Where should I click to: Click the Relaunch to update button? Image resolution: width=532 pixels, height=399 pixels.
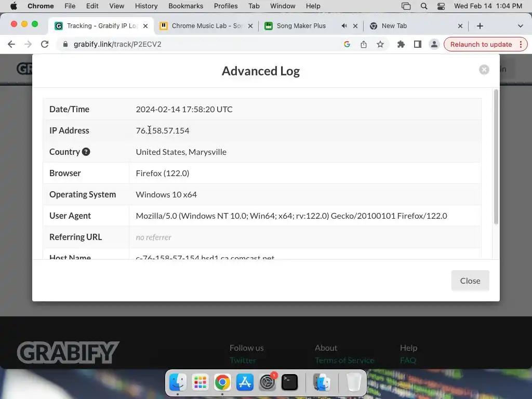click(481, 44)
